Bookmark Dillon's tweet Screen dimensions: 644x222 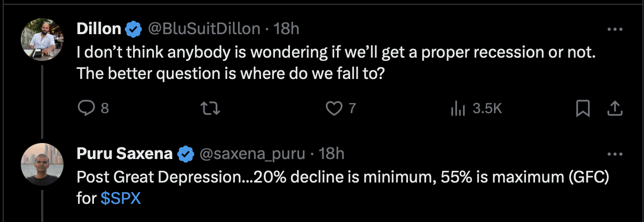tap(583, 108)
